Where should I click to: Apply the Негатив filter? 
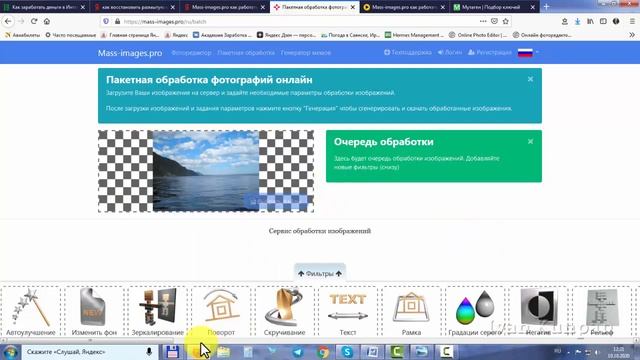point(538,312)
